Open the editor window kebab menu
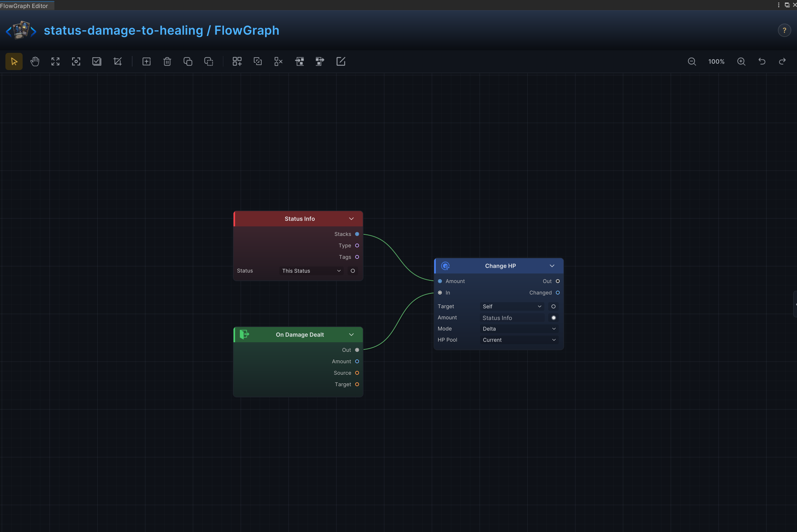This screenshot has width=797, height=532. click(x=779, y=5)
